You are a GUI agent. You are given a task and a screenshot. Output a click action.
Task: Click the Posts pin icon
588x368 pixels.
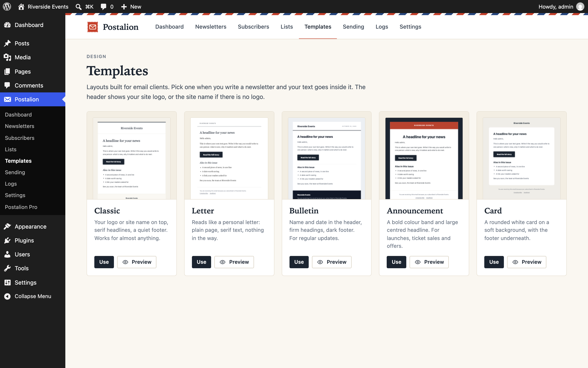7,43
